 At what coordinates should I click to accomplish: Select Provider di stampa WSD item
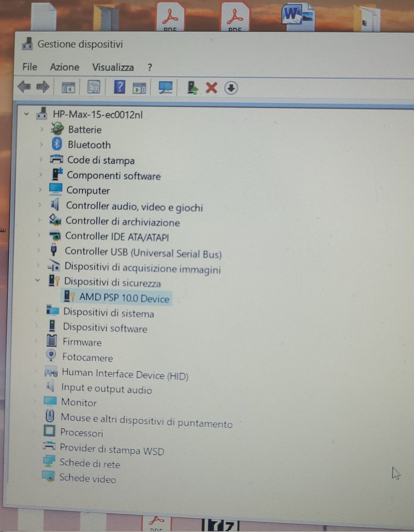click(x=112, y=449)
